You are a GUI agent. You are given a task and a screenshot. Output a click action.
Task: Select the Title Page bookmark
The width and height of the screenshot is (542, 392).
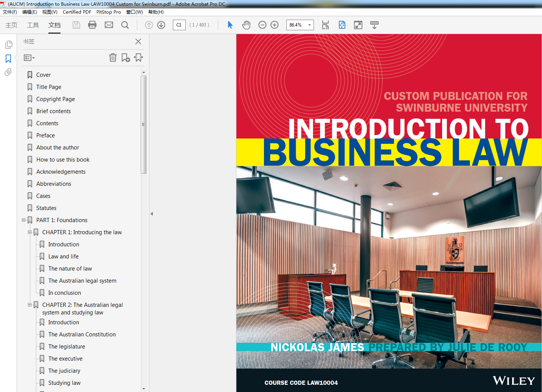click(x=48, y=87)
